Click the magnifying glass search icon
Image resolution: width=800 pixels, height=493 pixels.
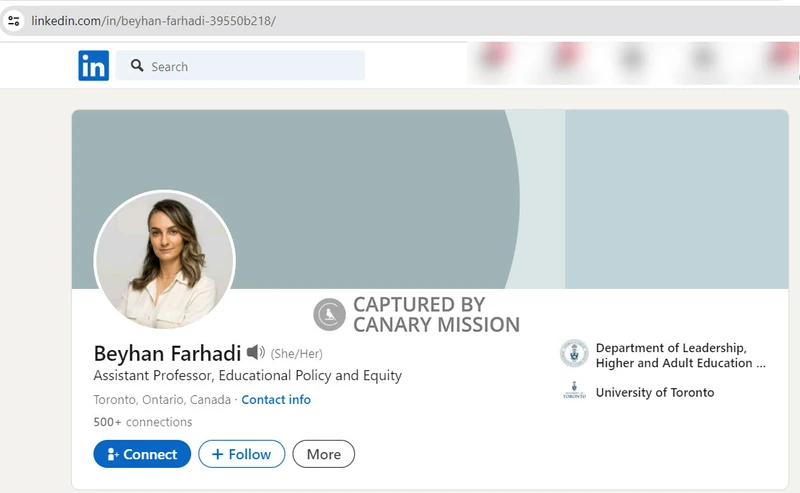tap(137, 65)
